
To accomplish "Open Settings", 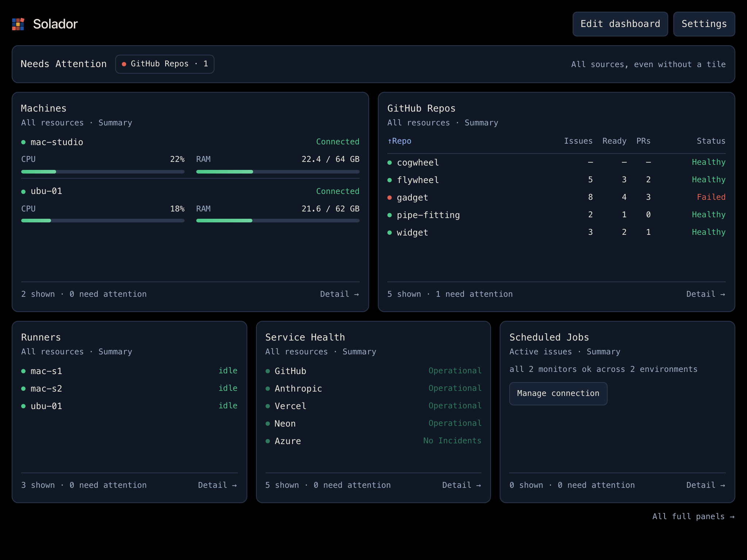I will point(704,24).
